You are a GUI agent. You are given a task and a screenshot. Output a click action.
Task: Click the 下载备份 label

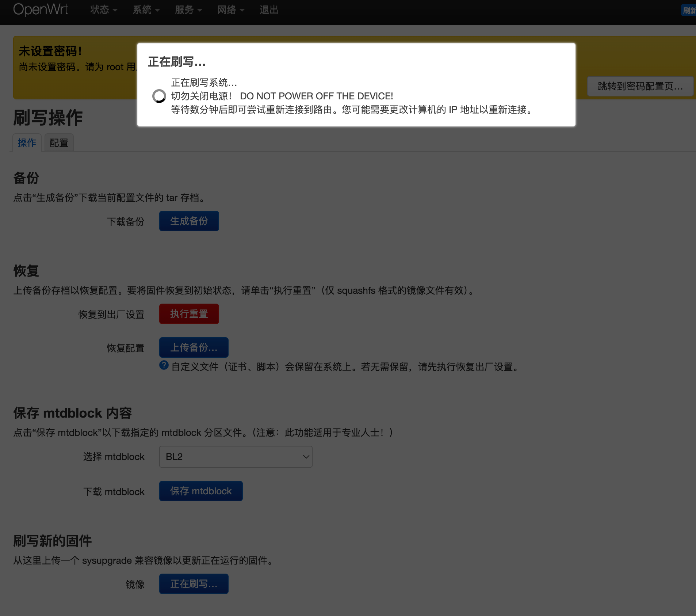pyautogui.click(x=126, y=221)
